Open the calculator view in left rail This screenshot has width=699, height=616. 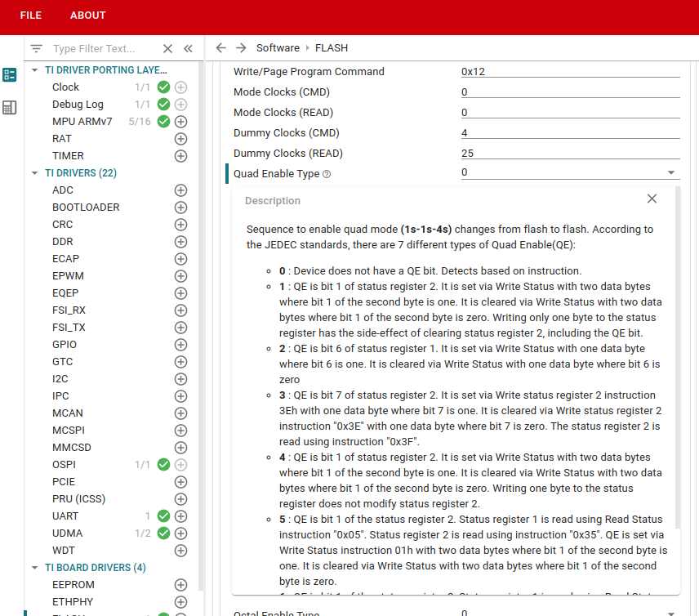pos(10,107)
